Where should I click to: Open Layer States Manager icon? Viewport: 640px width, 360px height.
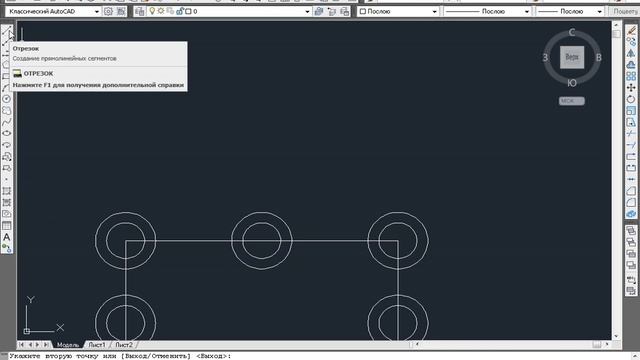click(x=345, y=11)
